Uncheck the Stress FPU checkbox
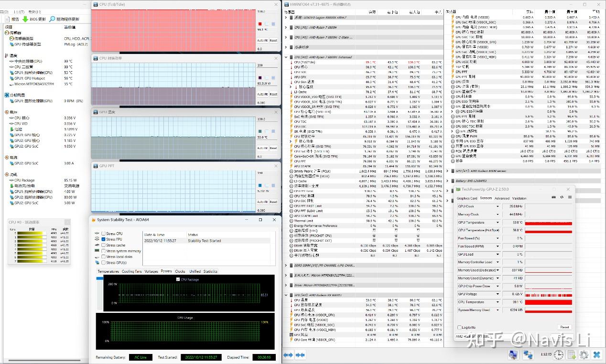The height and width of the screenshot is (364, 606). (x=103, y=239)
